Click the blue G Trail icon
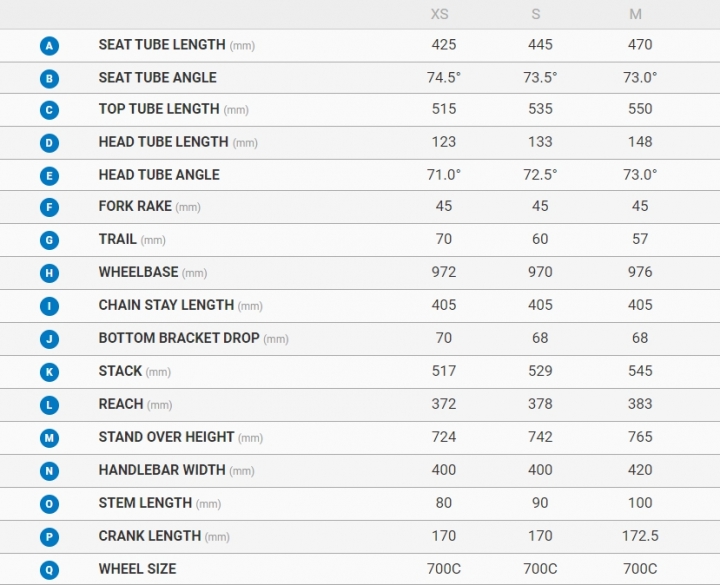 49,240
